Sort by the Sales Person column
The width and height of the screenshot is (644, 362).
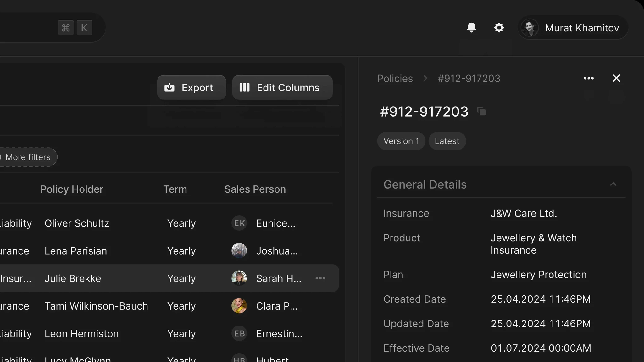(x=255, y=189)
